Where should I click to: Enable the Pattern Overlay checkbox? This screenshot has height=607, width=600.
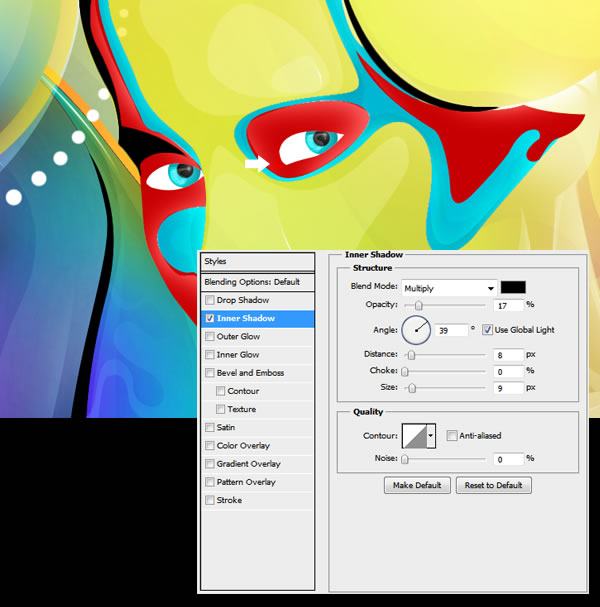tap(209, 482)
